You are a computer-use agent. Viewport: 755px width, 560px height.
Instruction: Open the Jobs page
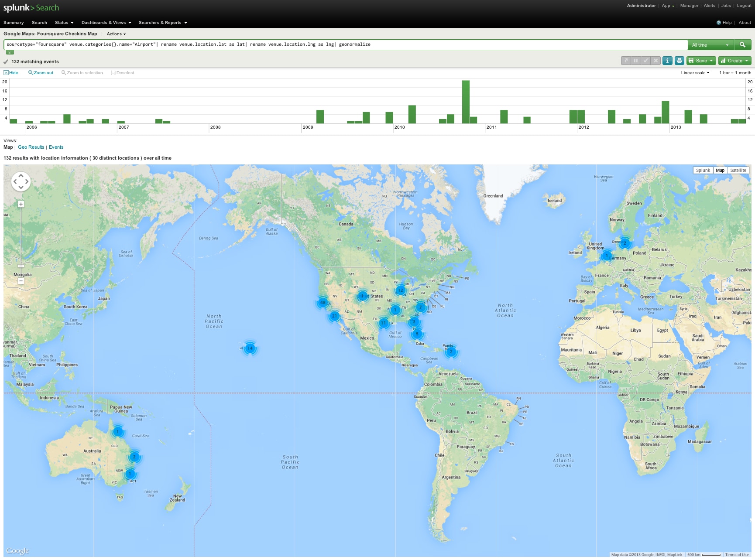726,6
